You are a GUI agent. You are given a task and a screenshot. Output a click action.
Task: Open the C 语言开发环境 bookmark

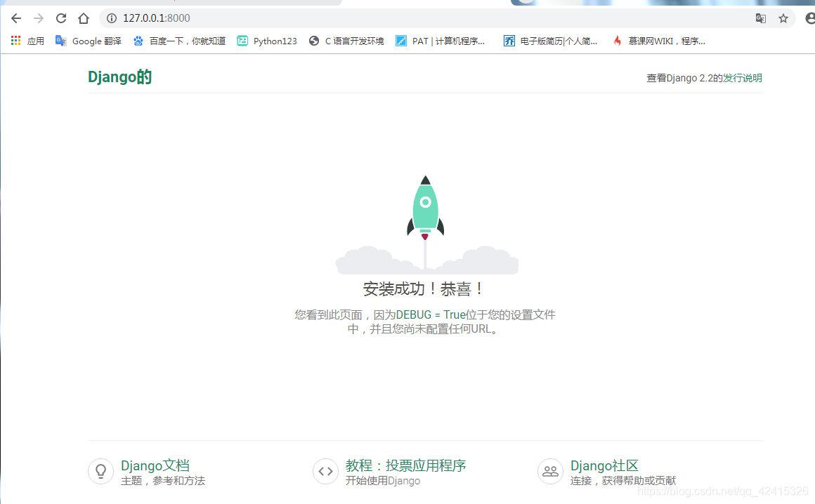(x=346, y=41)
